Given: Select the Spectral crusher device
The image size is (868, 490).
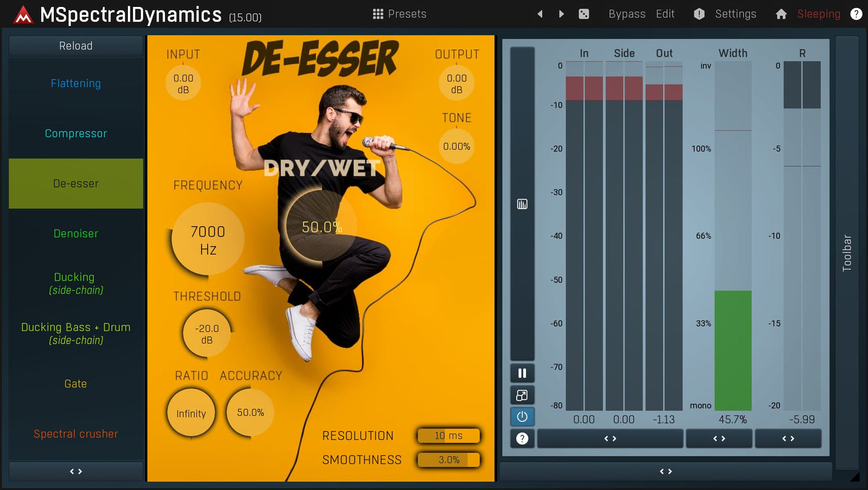Looking at the screenshot, I should point(76,434).
